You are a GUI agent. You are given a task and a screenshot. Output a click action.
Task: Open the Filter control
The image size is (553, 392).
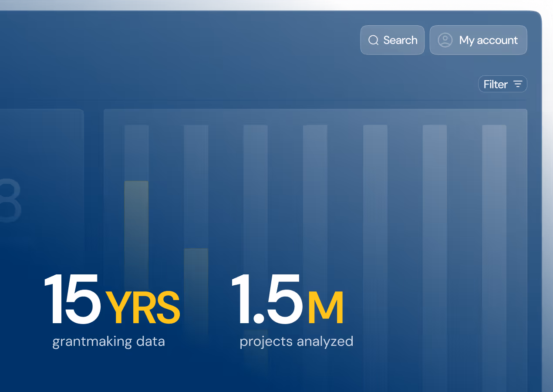click(502, 84)
